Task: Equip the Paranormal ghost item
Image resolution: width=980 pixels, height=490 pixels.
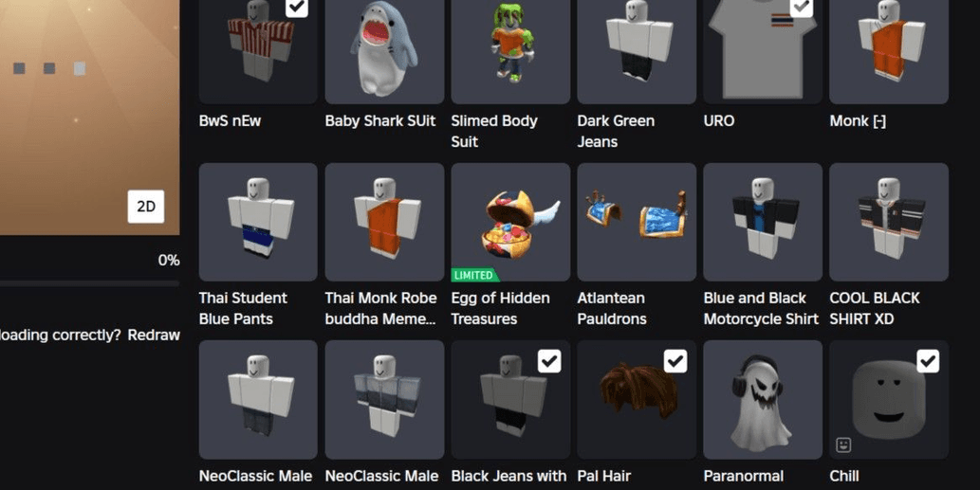Action: coord(763,400)
